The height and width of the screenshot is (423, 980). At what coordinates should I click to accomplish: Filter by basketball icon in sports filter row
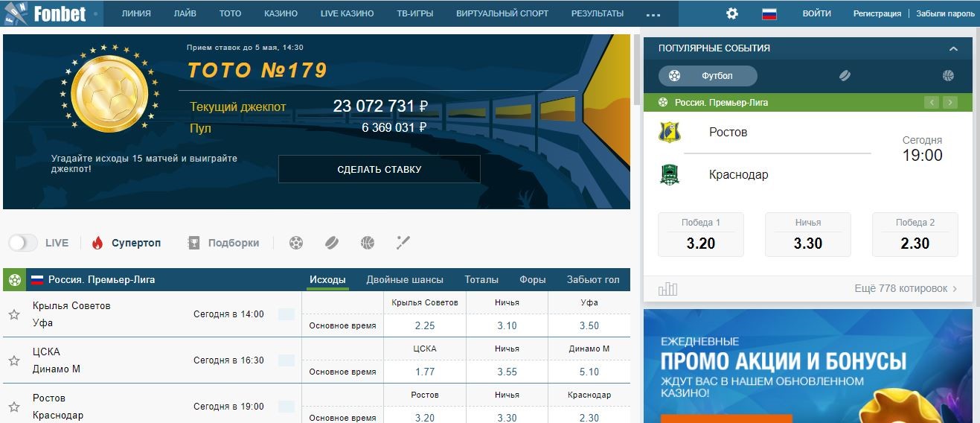[x=368, y=243]
